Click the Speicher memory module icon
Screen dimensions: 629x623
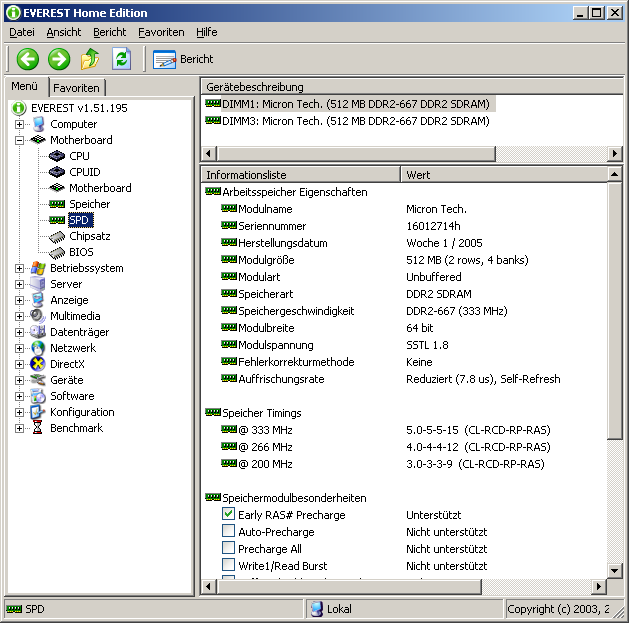(57, 204)
